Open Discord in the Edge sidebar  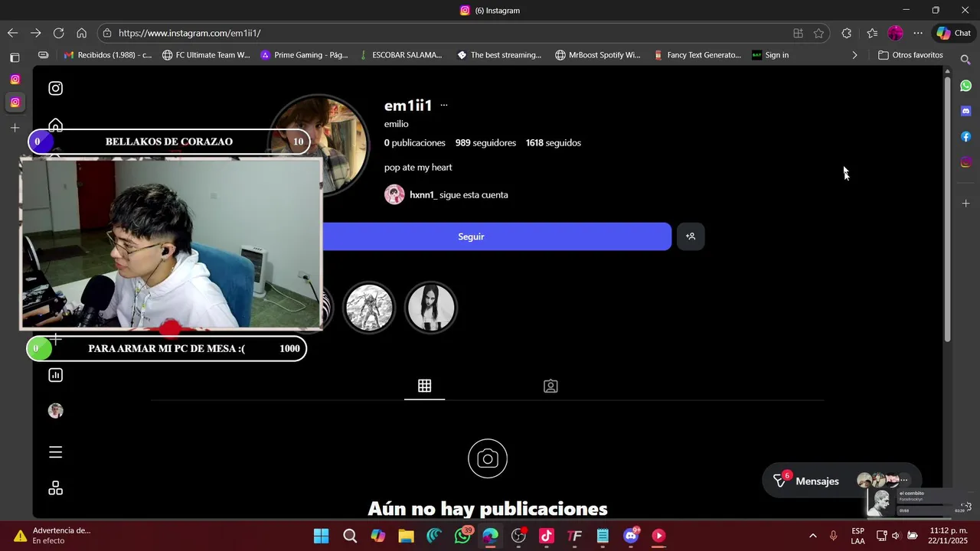point(966,111)
